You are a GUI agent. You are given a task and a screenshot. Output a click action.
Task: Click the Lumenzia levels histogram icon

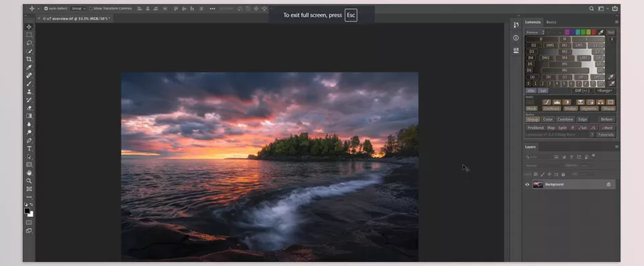[557, 102]
